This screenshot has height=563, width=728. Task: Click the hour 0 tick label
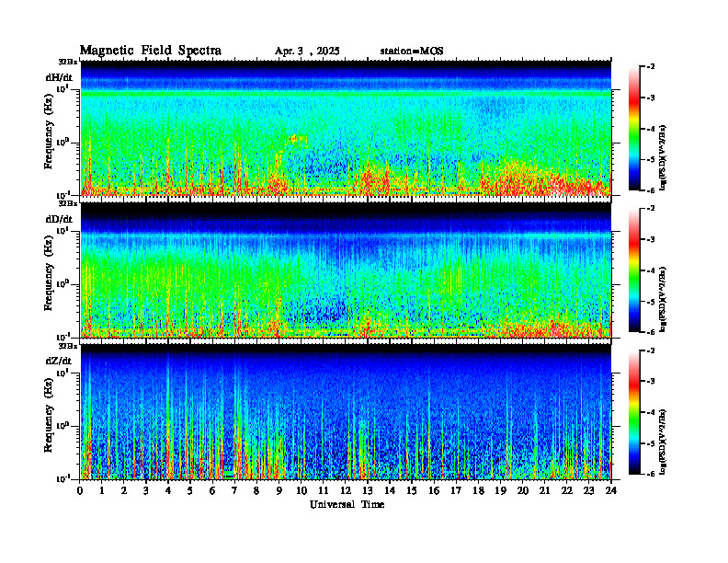point(80,491)
